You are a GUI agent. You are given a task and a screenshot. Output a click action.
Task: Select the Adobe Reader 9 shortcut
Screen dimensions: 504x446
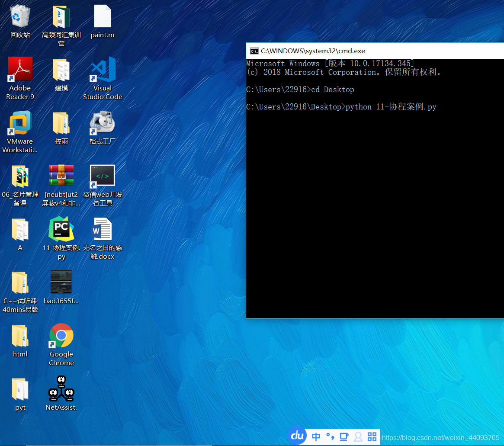[x=20, y=69]
